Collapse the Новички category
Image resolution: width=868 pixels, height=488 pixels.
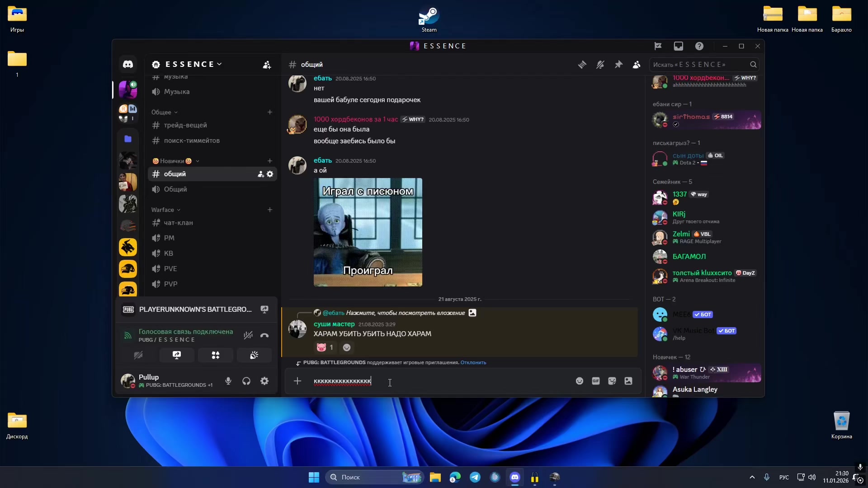click(176, 161)
